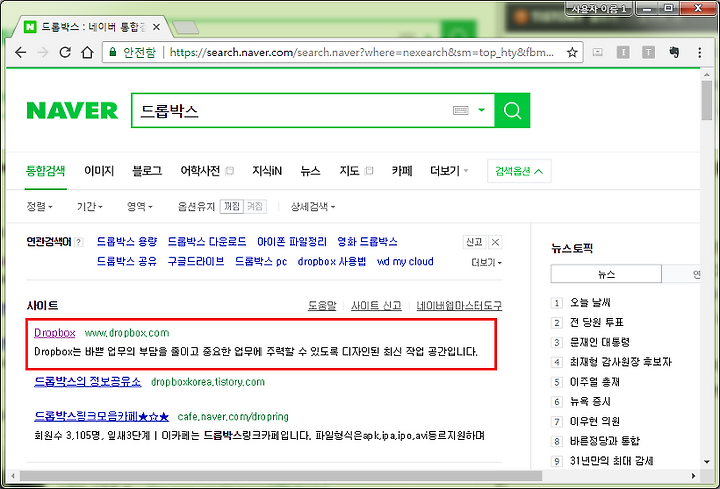This screenshot has width=720, height=489.
Task: Open Chrome three-dot menu
Action: (699, 52)
